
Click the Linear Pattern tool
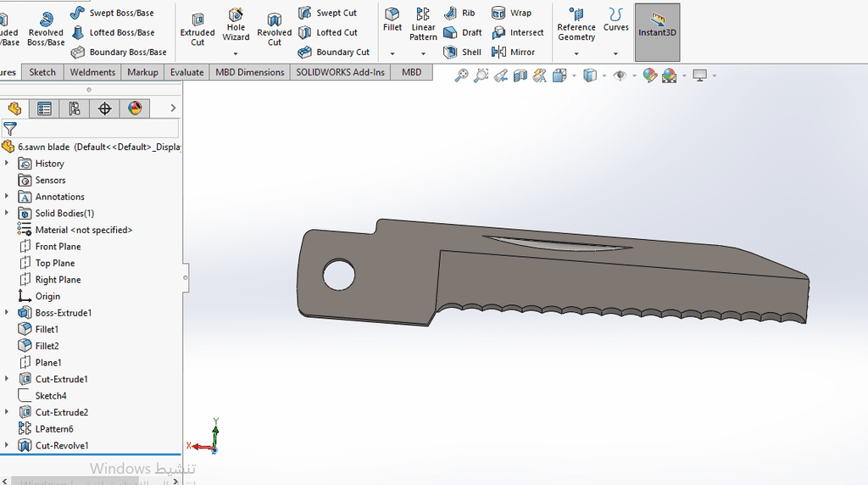pos(424,25)
